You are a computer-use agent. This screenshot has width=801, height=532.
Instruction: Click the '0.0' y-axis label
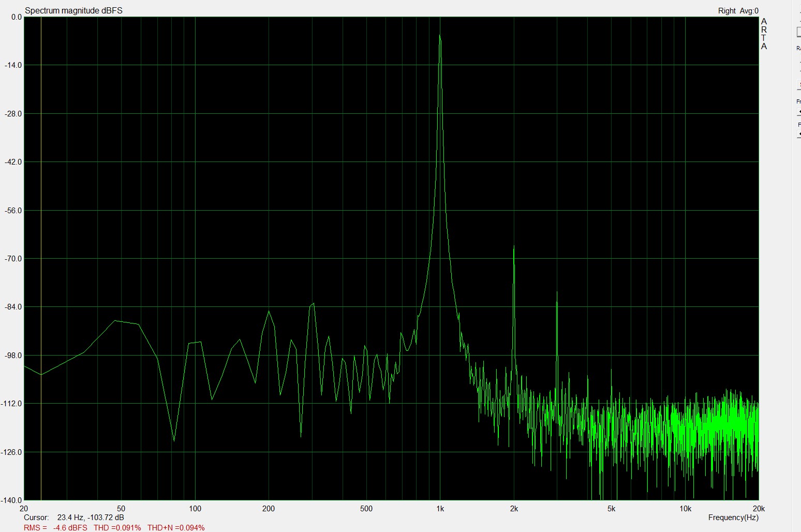click(x=17, y=17)
